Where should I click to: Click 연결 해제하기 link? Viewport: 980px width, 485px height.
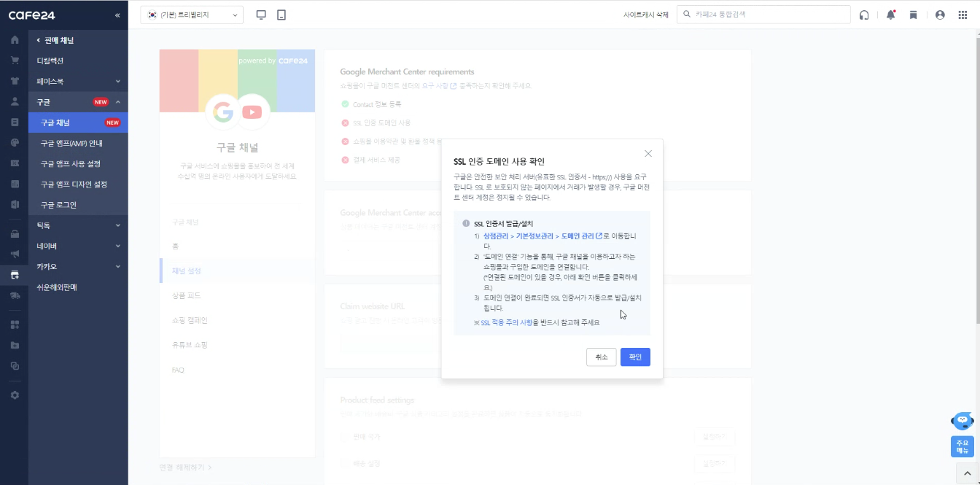tap(185, 467)
